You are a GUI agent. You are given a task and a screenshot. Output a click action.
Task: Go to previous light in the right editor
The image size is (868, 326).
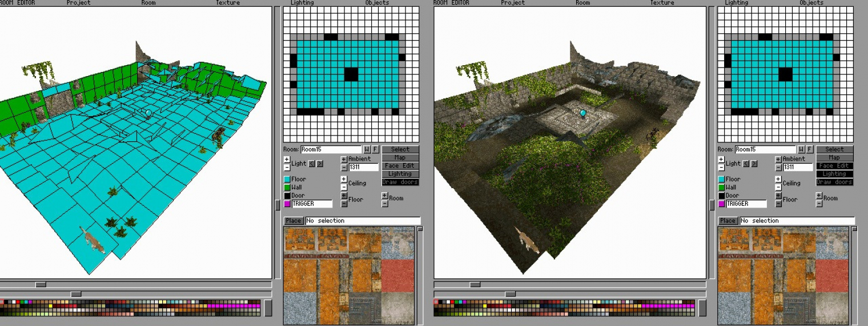746,164
